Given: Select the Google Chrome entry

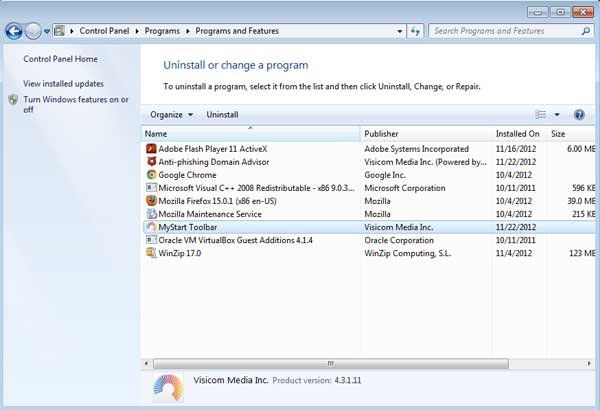Looking at the screenshot, I should (x=188, y=175).
